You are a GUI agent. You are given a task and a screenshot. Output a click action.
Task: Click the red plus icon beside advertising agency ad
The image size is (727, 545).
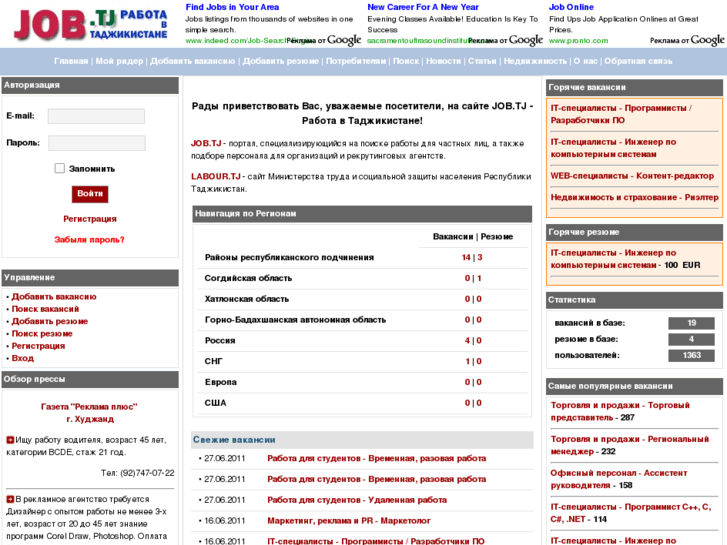coord(10,499)
